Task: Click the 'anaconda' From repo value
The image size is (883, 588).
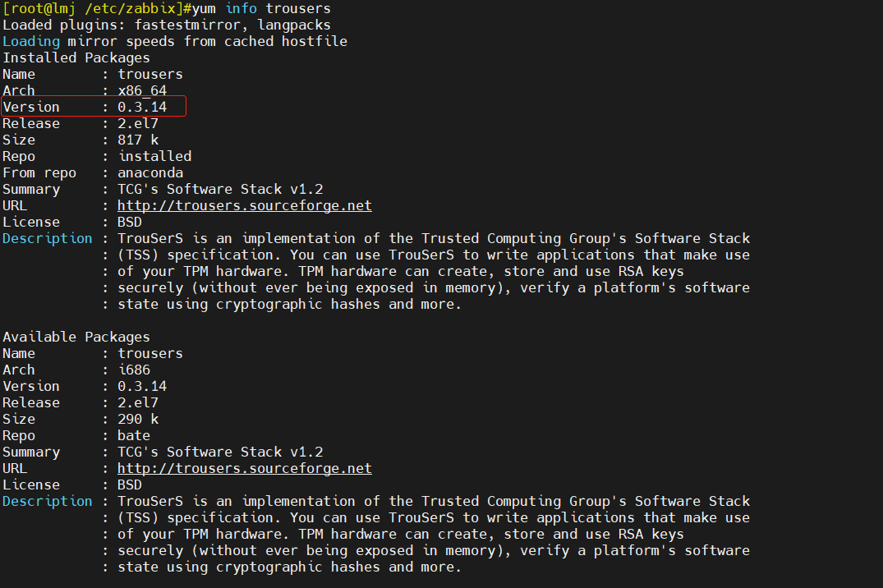Action: (149, 173)
